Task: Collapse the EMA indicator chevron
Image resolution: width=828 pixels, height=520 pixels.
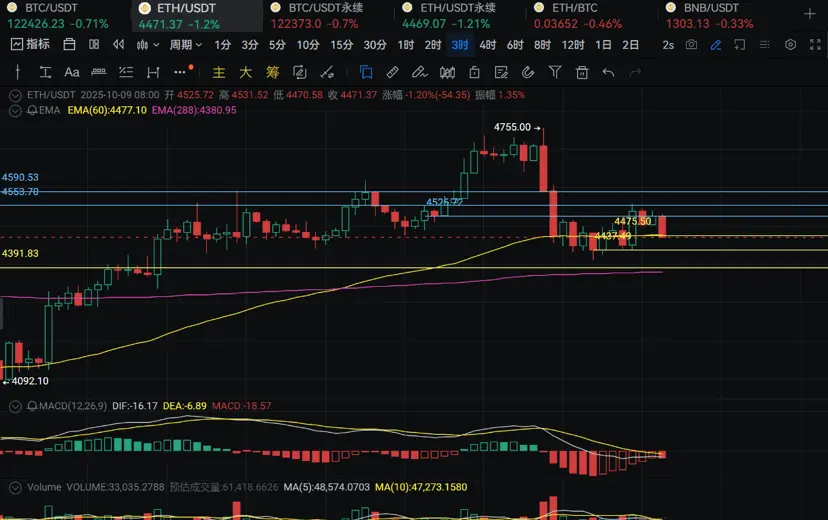Action: tap(15, 111)
